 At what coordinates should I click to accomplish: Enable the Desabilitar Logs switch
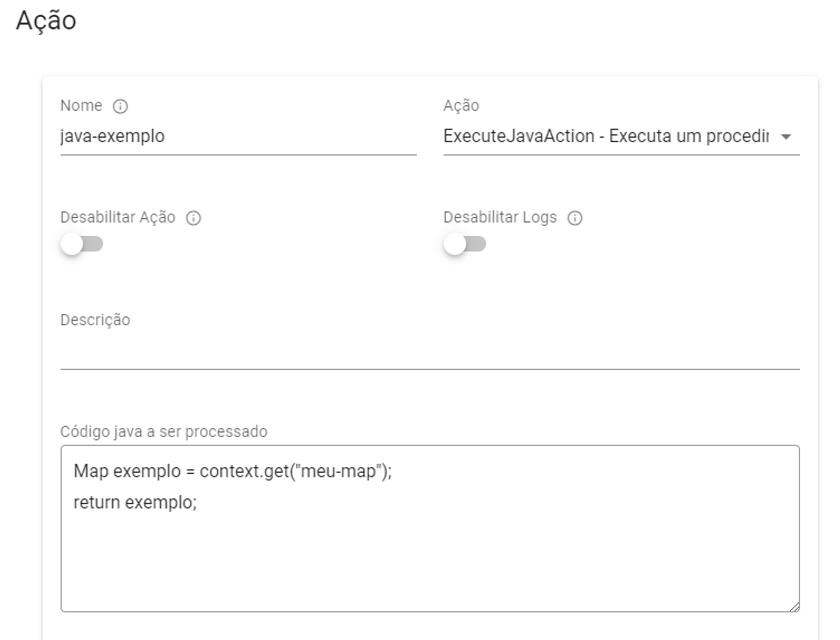pyautogui.click(x=465, y=244)
